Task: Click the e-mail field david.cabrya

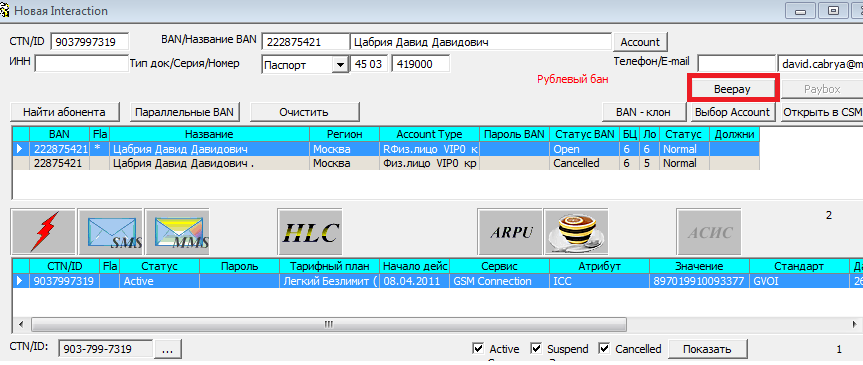Action: pyautogui.click(x=820, y=63)
